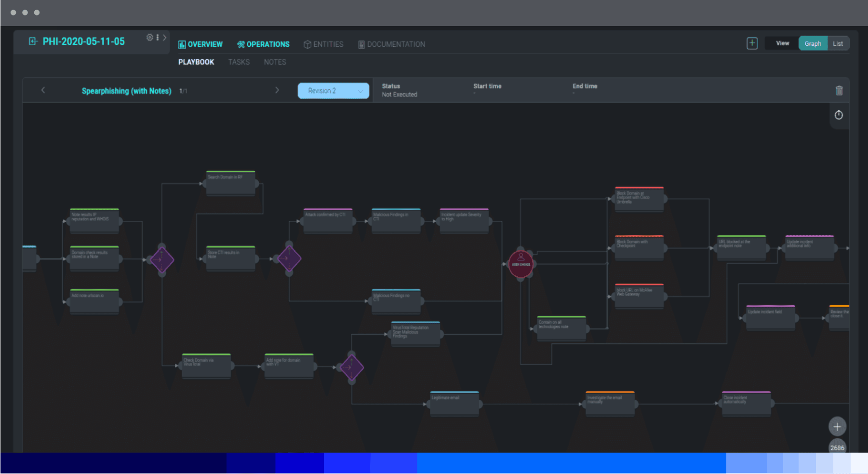Click the timer icon on the playbook canvas
Screen dimensions: 868x474
click(838, 115)
